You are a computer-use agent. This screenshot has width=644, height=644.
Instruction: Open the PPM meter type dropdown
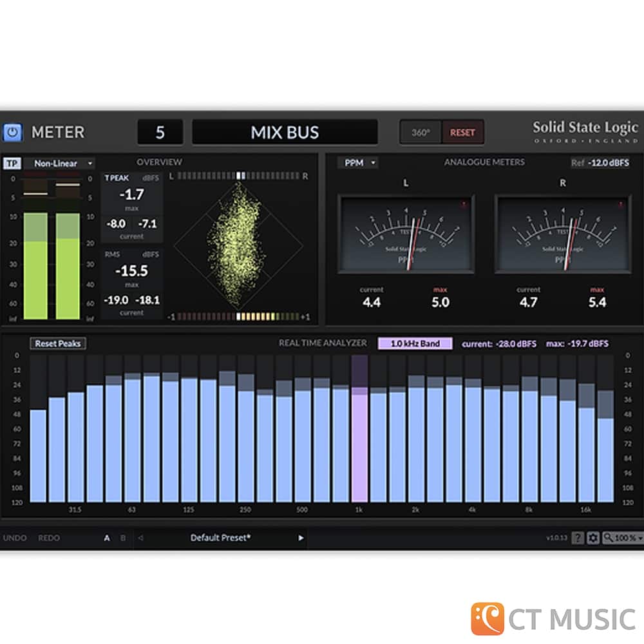tap(357, 163)
